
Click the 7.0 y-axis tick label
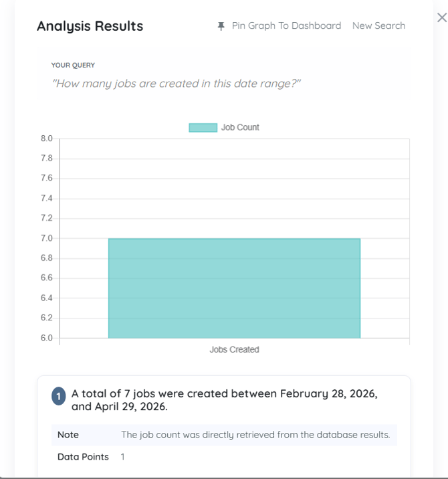click(x=46, y=239)
